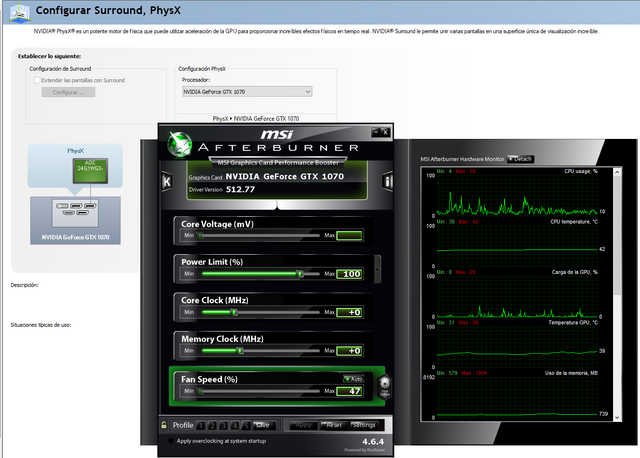Click the GTX 1070 connector ports diagram
The image size is (640, 458).
pyautogui.click(x=75, y=213)
